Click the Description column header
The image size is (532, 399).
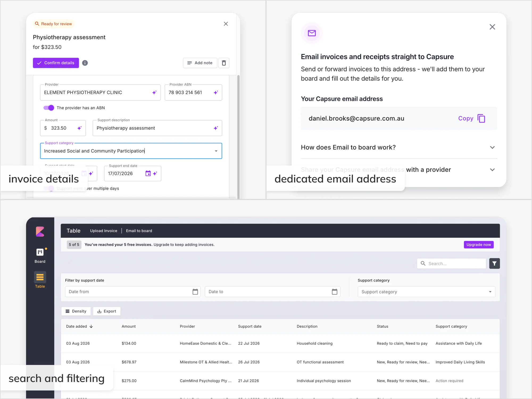307,326
